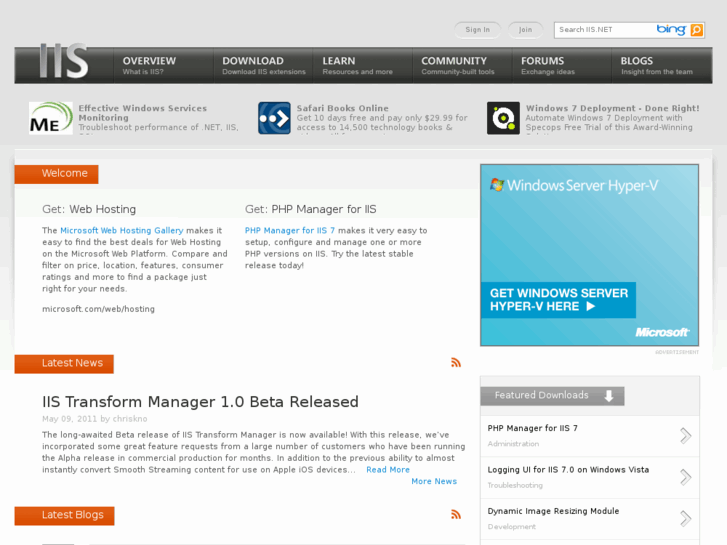Click the 'Get: Web Hosting' heading
The width and height of the screenshot is (727, 545).
(x=89, y=209)
